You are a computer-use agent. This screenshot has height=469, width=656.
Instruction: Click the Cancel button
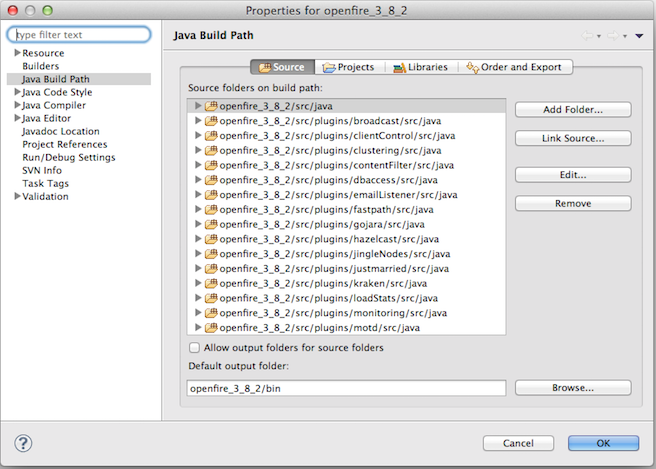pyautogui.click(x=518, y=443)
